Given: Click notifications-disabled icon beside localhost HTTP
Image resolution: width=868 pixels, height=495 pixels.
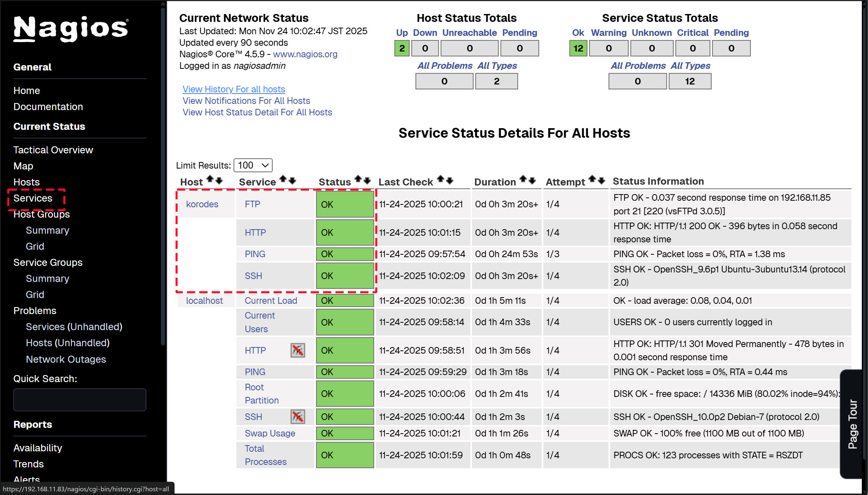Looking at the screenshot, I should (297, 350).
